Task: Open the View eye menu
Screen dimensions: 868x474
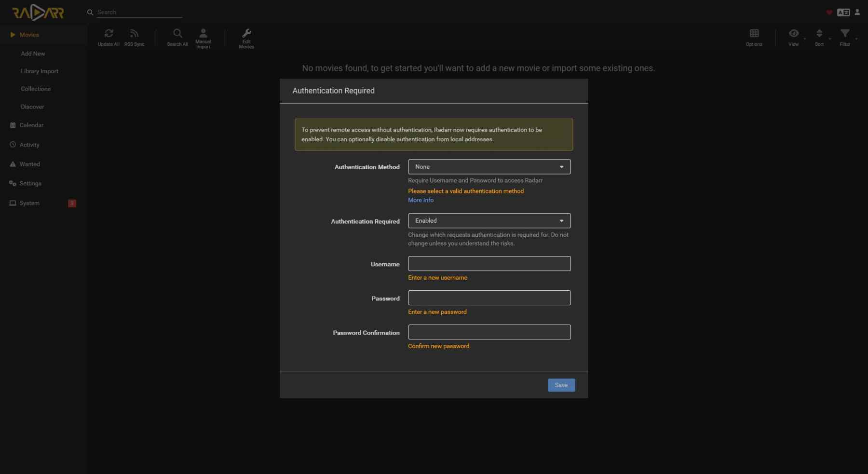Action: coord(794,34)
